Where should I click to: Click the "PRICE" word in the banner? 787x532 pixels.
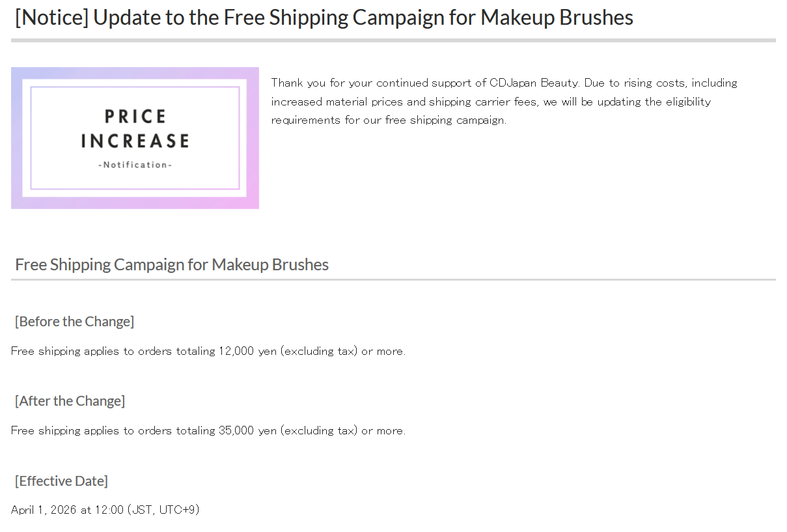click(135, 117)
